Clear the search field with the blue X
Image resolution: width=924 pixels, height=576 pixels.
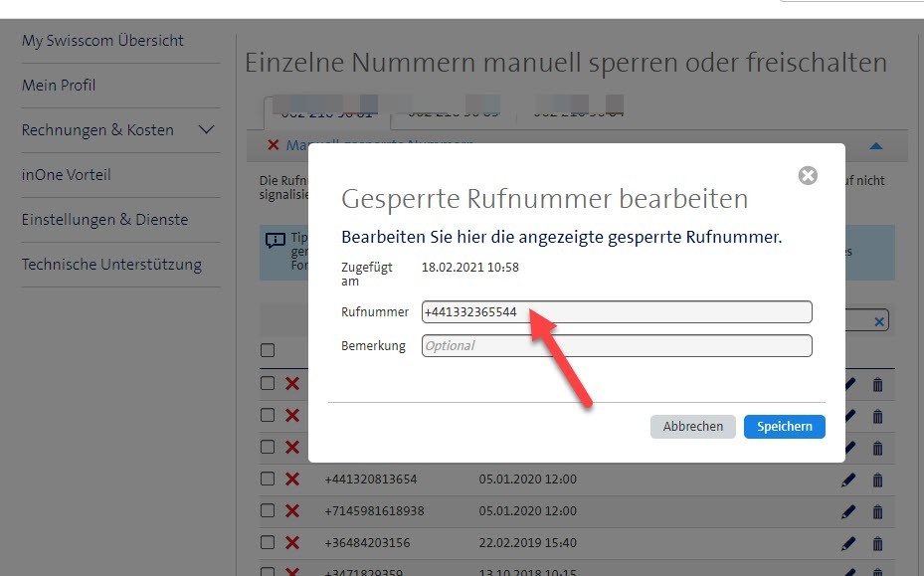878,321
